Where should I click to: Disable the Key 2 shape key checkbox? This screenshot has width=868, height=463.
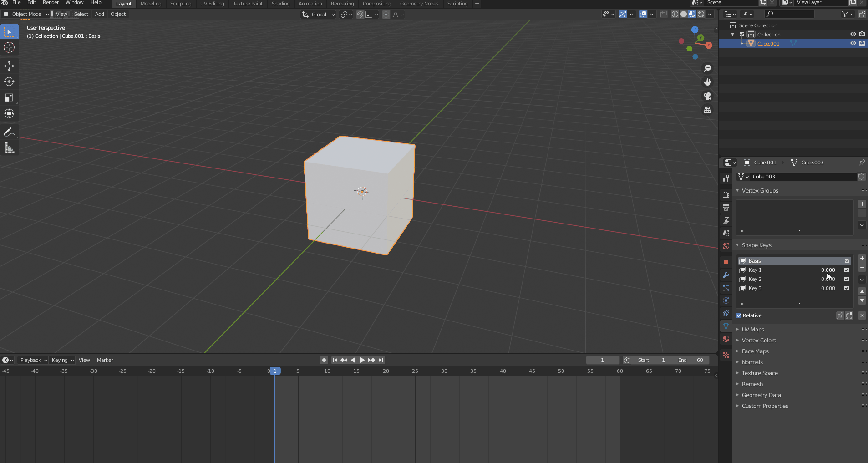(x=847, y=279)
